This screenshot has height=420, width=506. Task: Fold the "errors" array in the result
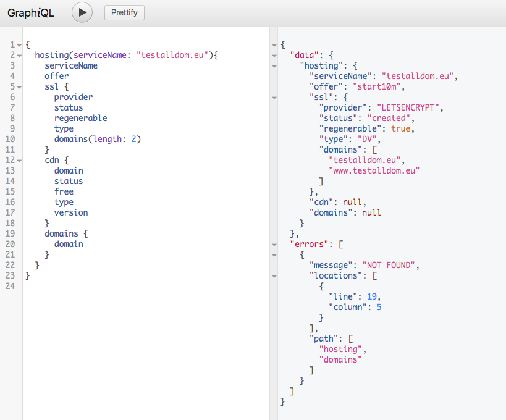274,245
